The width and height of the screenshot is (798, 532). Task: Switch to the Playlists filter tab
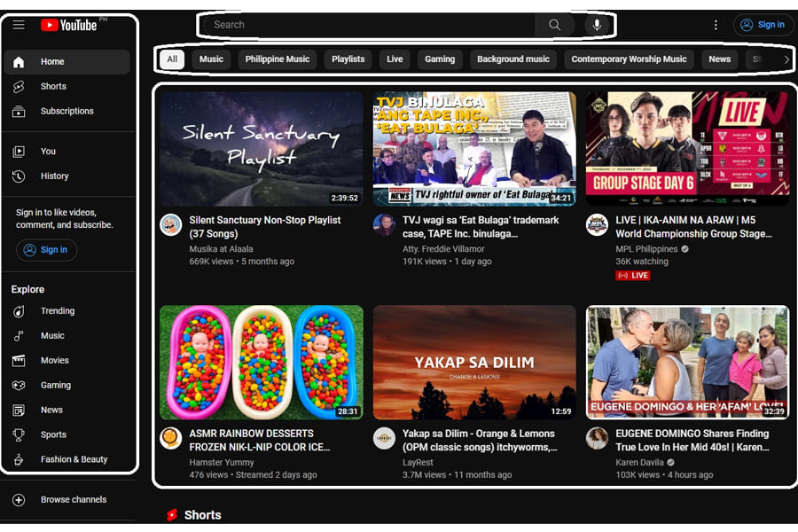pyautogui.click(x=347, y=59)
